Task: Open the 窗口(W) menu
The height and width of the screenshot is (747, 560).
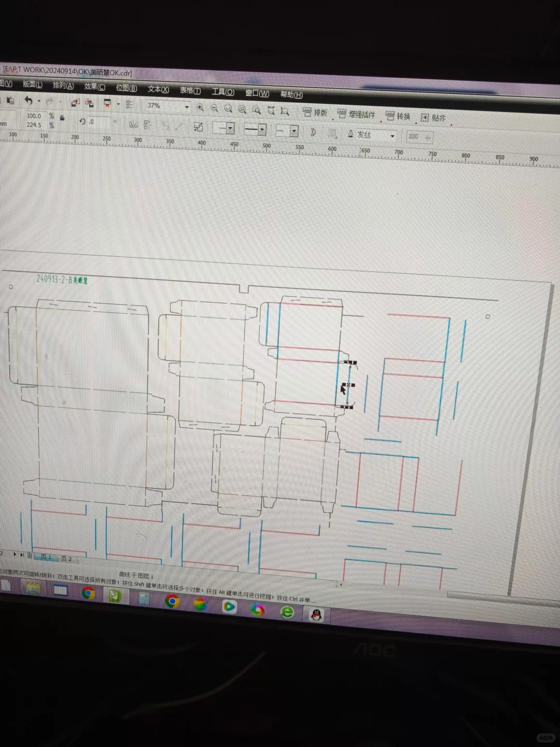Action: click(257, 93)
